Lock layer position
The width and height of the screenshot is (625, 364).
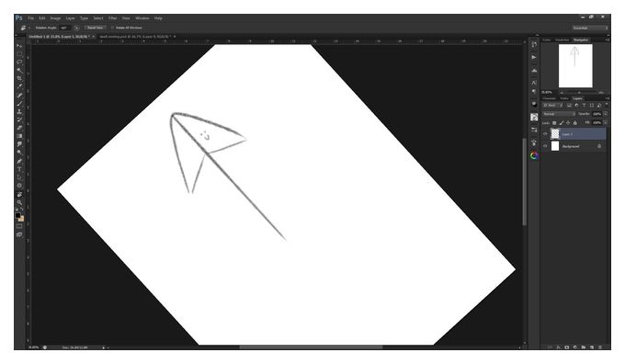pyautogui.click(x=568, y=123)
